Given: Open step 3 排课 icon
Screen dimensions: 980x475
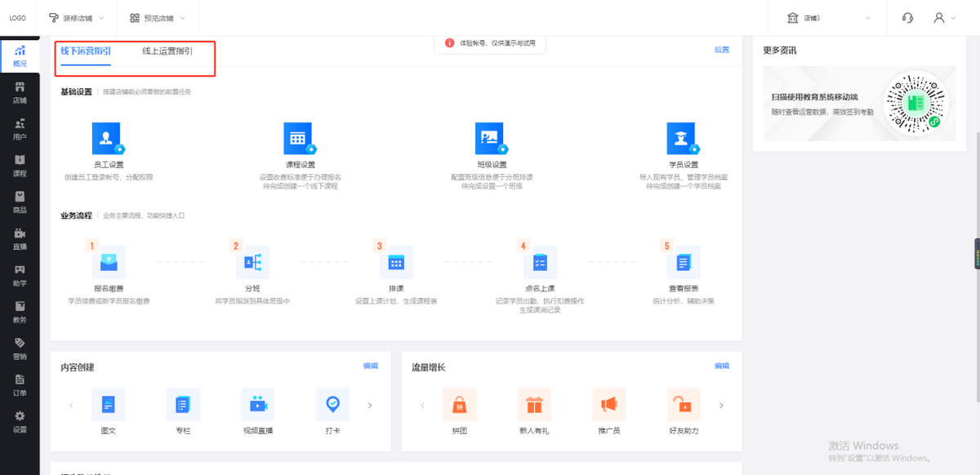Looking at the screenshot, I should pyautogui.click(x=396, y=262).
